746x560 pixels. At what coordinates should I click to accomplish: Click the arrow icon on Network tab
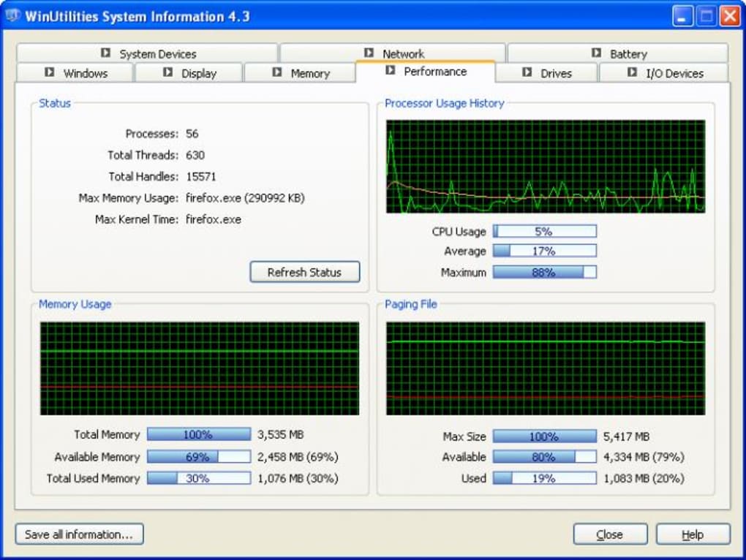(x=369, y=53)
